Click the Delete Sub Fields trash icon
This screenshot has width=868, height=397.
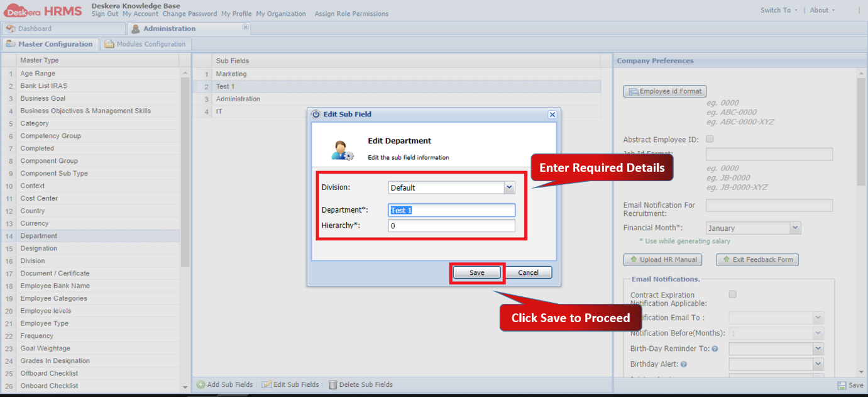(x=332, y=384)
